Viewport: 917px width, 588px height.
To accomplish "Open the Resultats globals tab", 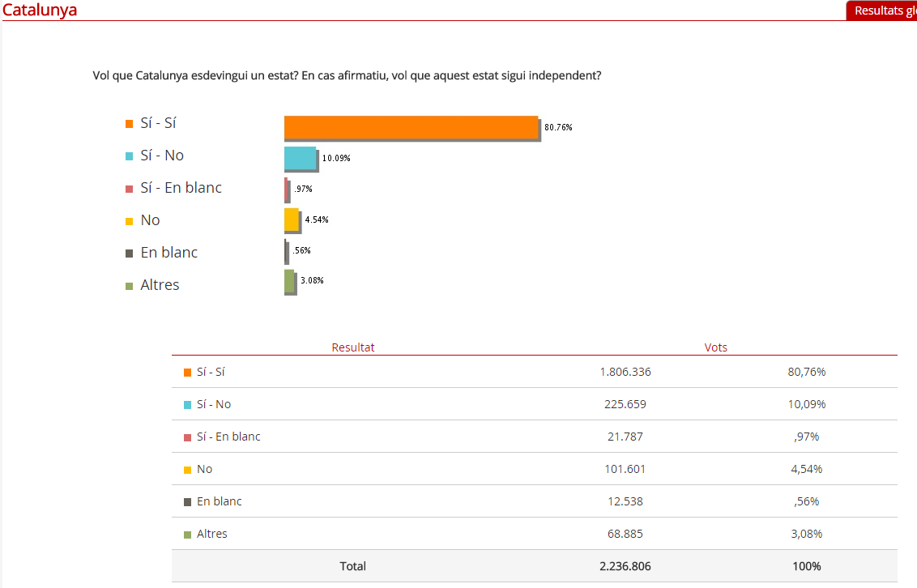I will click(x=883, y=11).
